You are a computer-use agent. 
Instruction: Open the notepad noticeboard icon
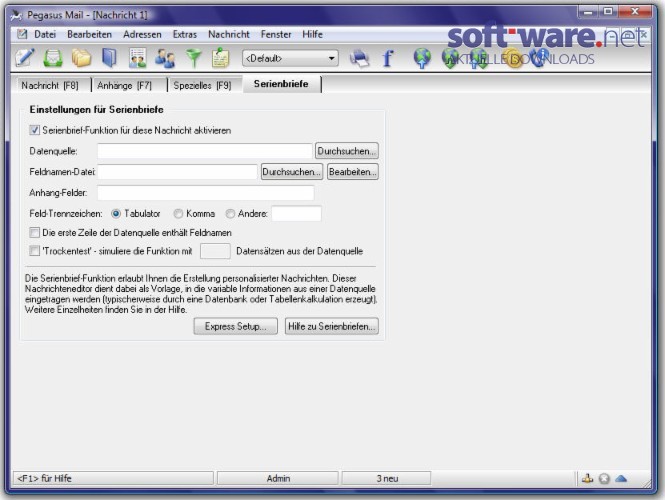click(x=221, y=58)
